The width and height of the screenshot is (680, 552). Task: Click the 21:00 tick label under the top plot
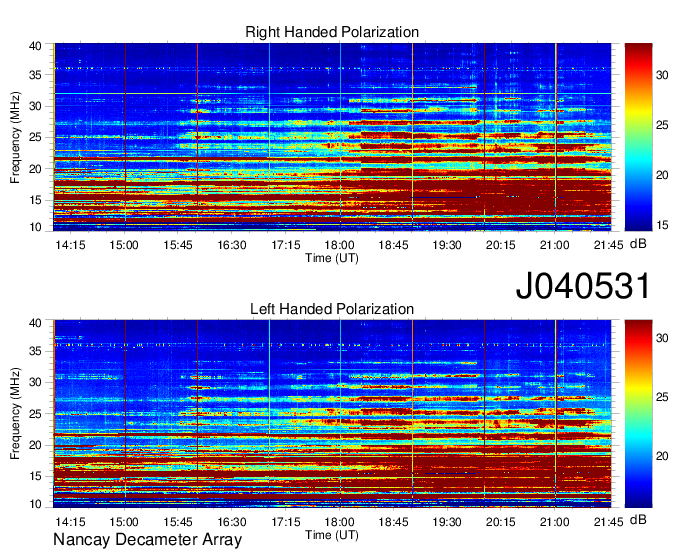click(555, 245)
